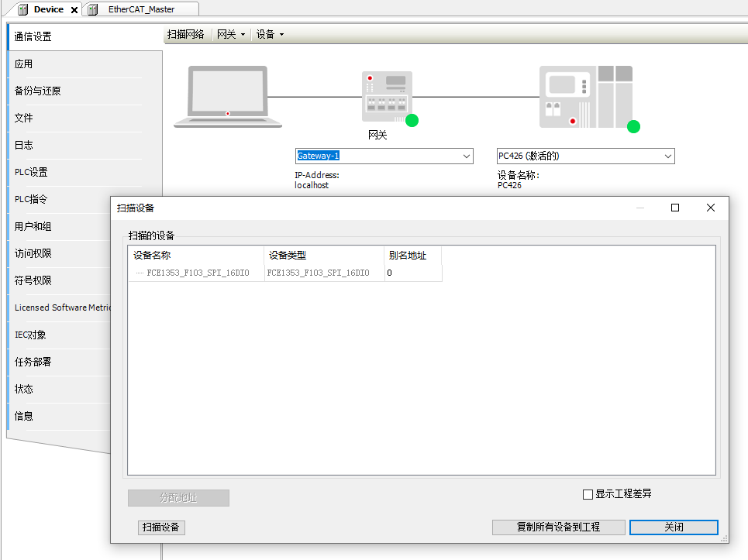The height and width of the screenshot is (560, 748).
Task: Open the 文件 side tab
Action: coord(86,119)
